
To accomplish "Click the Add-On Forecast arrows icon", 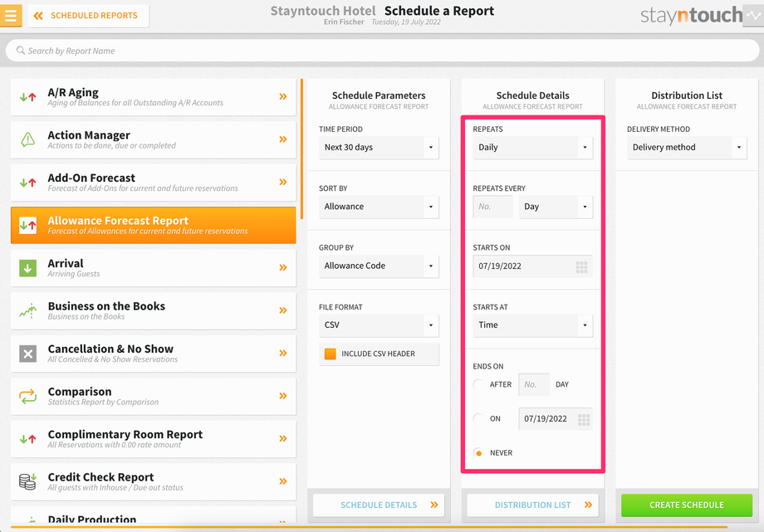I will 27,183.
